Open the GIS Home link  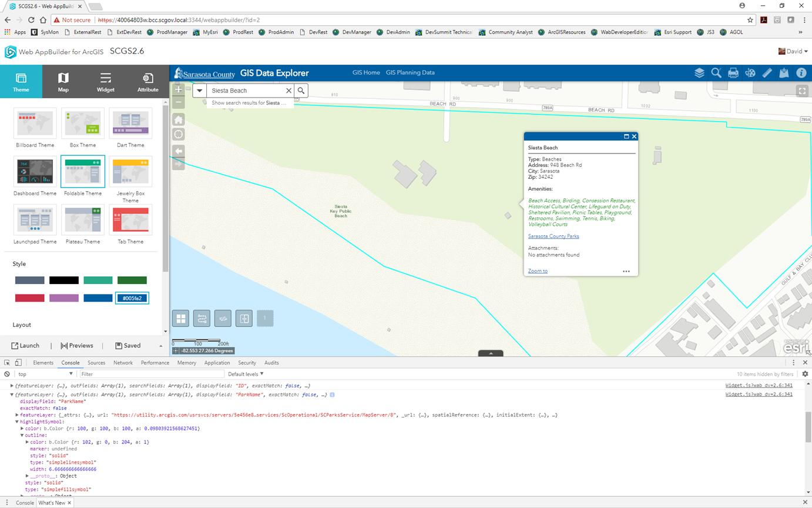[366, 73]
